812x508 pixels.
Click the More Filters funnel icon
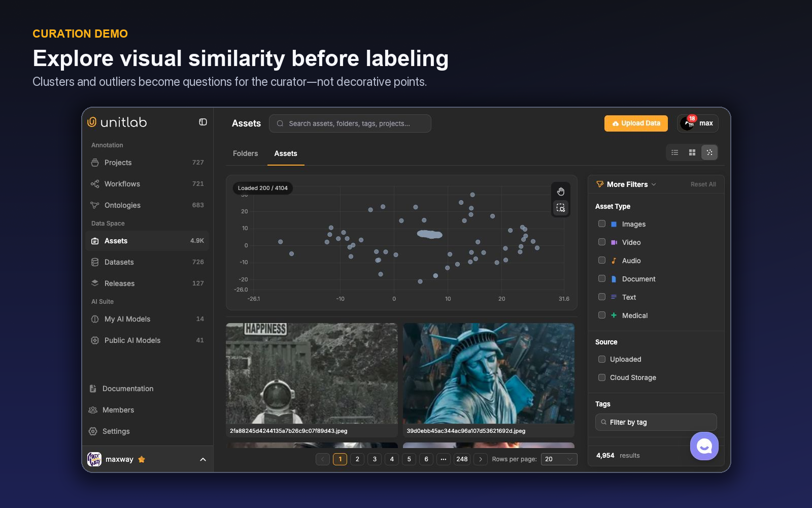click(600, 184)
